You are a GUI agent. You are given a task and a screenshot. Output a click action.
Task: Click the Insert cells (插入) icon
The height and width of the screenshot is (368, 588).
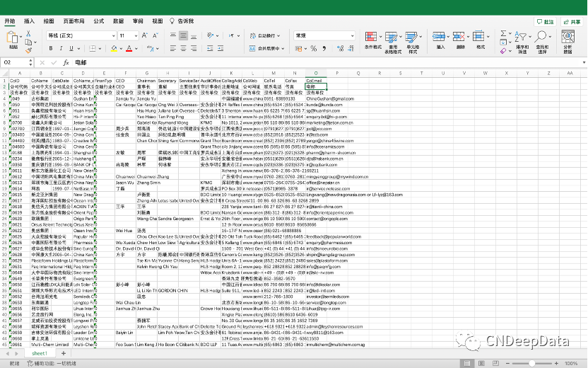tap(438, 36)
